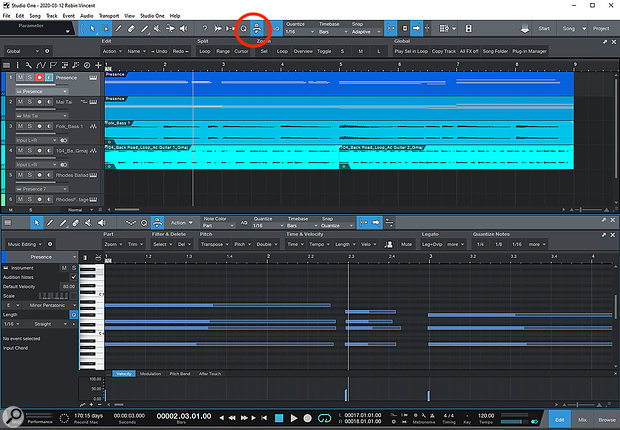Image resolution: width=620 pixels, height=430 pixels.
Task: Show automation icon above track list
Action: (41, 65)
